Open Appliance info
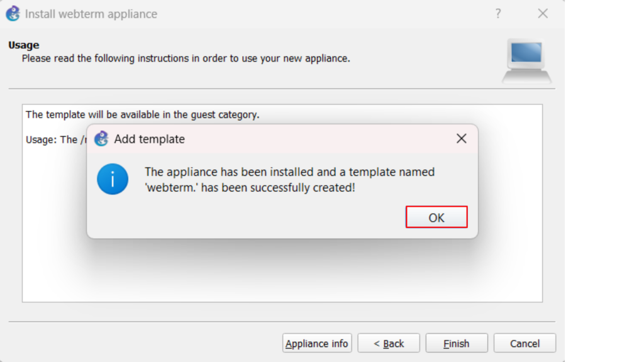This screenshot has width=644, height=362. pos(316,343)
